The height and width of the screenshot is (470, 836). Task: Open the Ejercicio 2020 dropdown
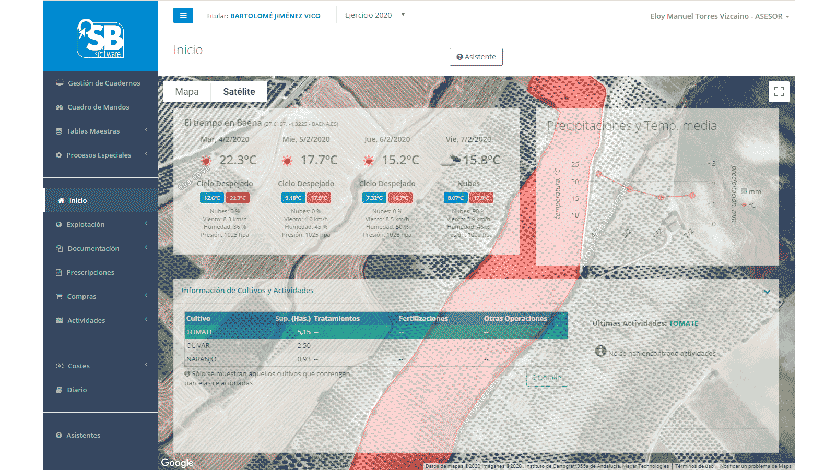375,16
